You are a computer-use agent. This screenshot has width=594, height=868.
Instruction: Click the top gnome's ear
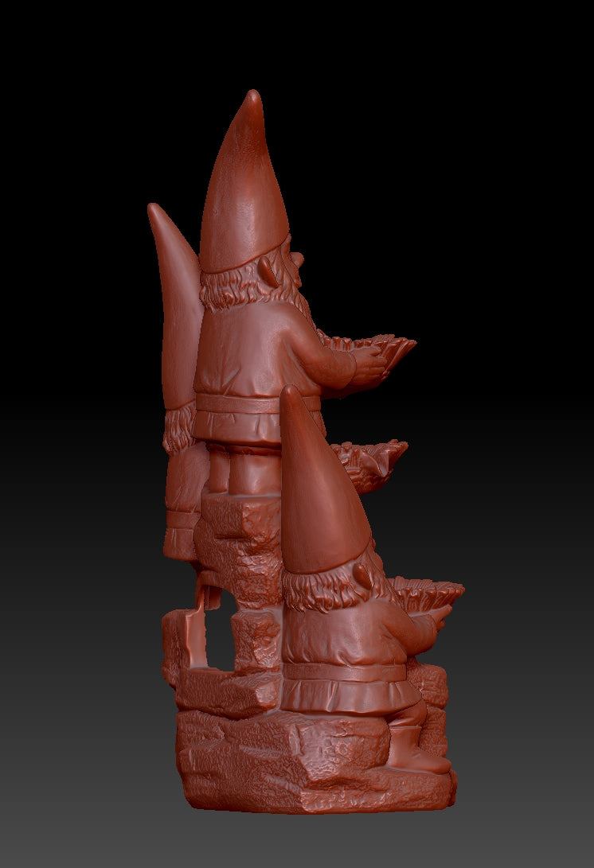(x=272, y=274)
